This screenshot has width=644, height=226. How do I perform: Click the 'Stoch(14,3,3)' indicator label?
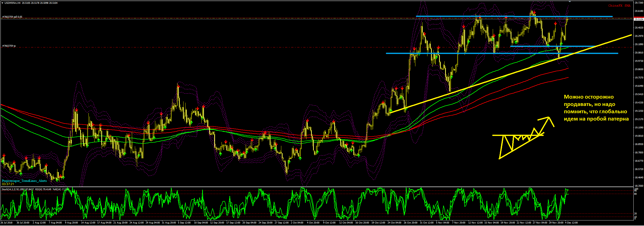[9, 189]
